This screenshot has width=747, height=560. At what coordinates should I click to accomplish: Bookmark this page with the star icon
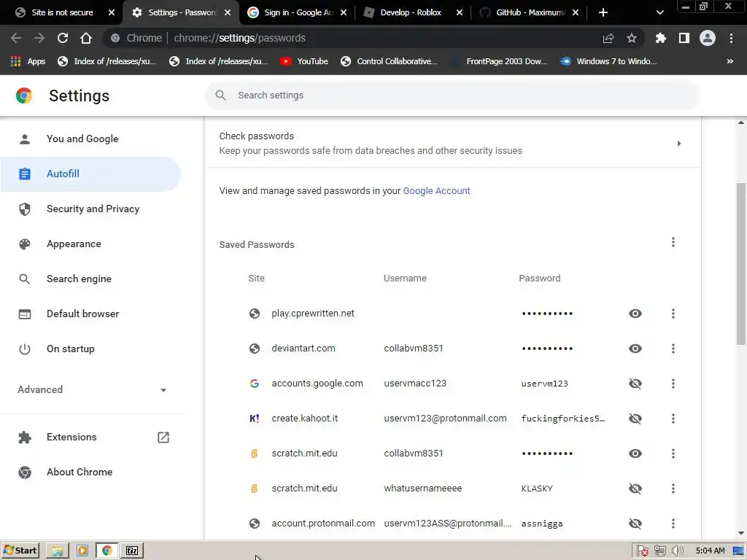[x=632, y=38]
